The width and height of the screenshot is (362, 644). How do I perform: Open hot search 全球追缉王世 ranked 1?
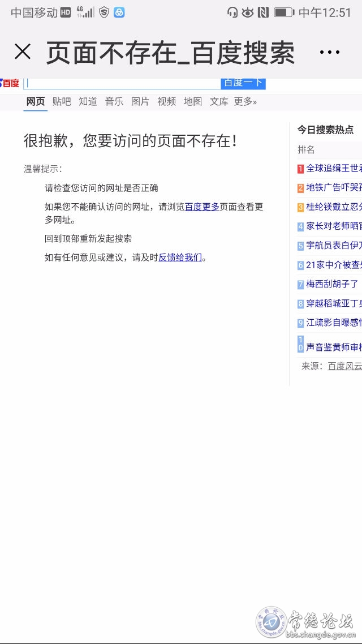pyautogui.click(x=334, y=168)
